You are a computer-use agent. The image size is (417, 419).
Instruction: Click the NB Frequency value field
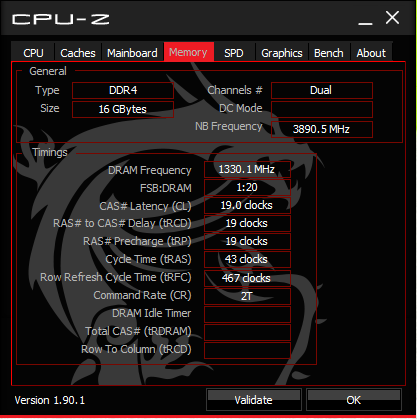click(x=322, y=129)
